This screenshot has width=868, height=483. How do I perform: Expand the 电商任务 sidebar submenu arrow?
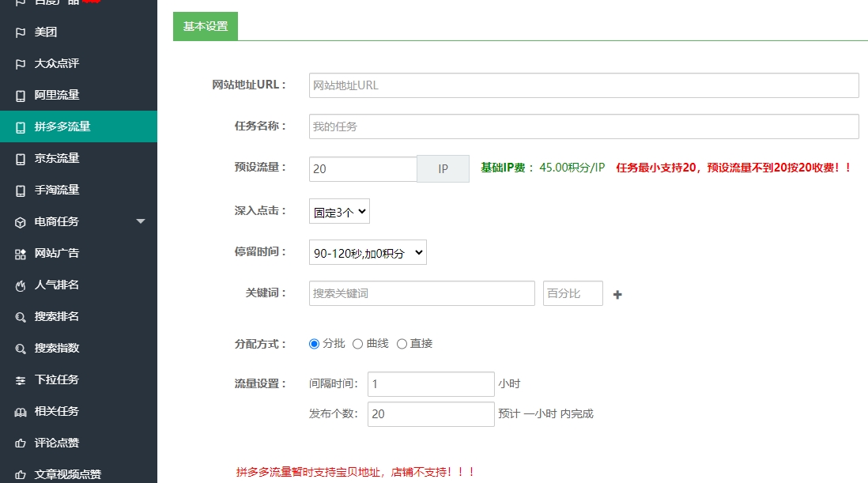pyautogui.click(x=141, y=221)
